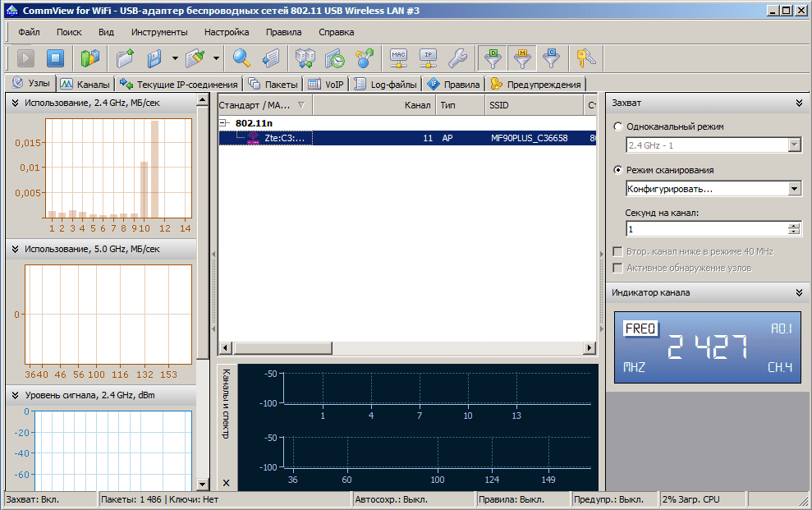The image size is (812, 510).
Task: Open the MAC aliases toolbar icon
Action: pos(399,58)
